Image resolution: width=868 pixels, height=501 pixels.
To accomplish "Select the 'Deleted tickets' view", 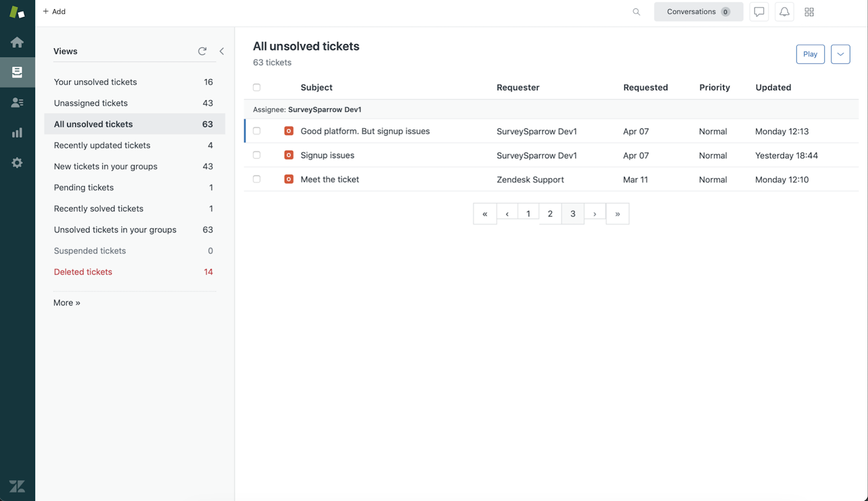I will pos(83,272).
